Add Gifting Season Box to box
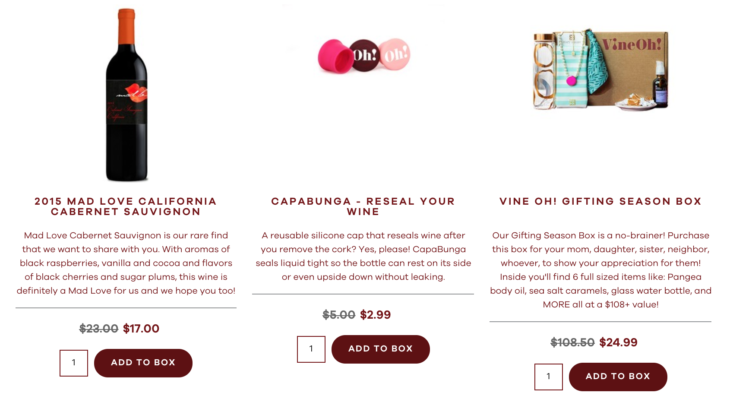The image size is (733, 399). [x=618, y=377]
